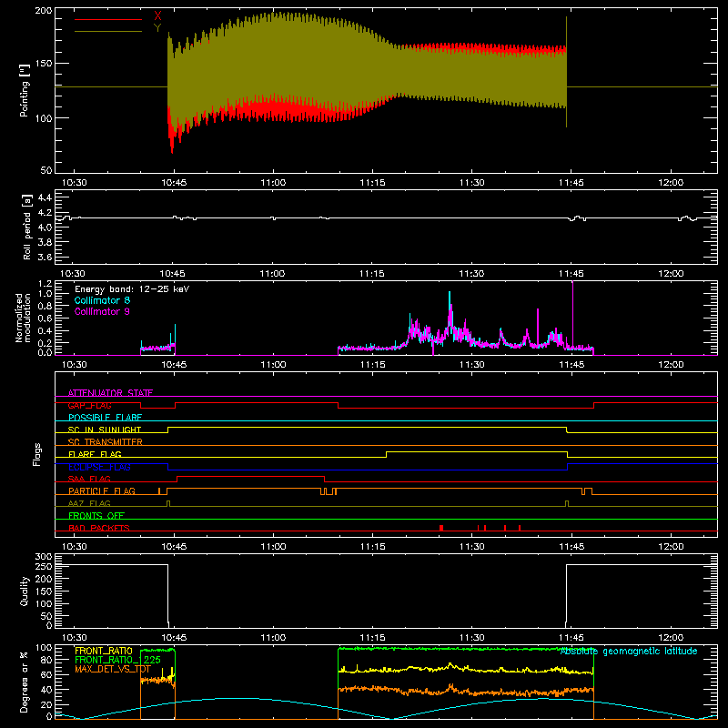
Task: Click the "250" tick on Quality axis
Action: point(44,566)
